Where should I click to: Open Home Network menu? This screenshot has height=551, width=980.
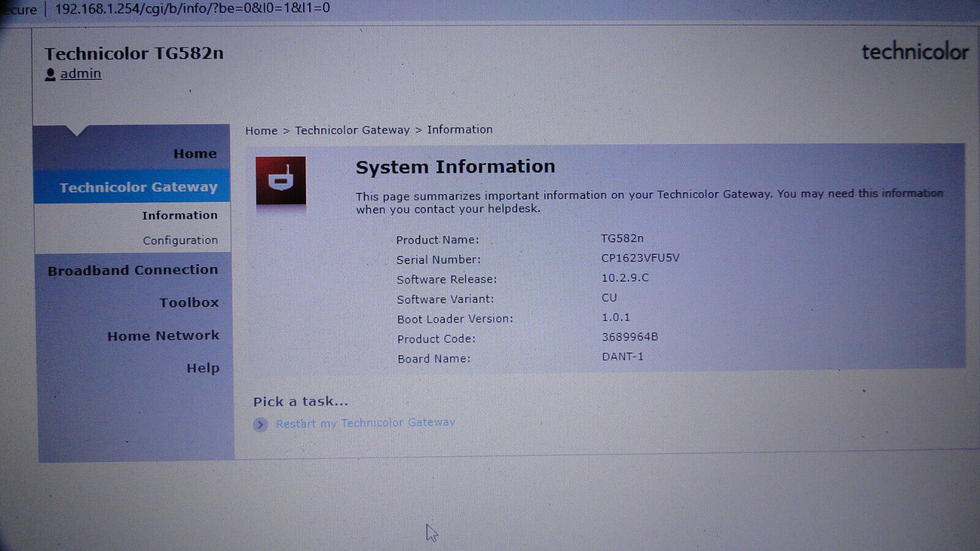coord(163,335)
